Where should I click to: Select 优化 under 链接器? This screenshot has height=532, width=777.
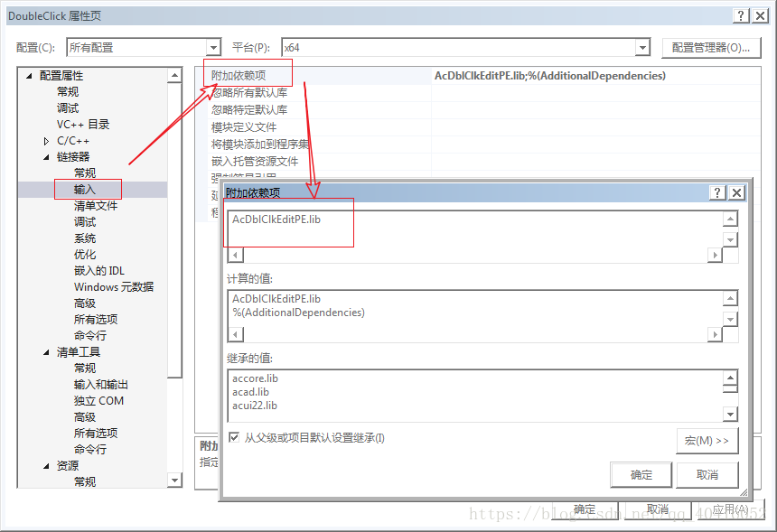(x=85, y=254)
